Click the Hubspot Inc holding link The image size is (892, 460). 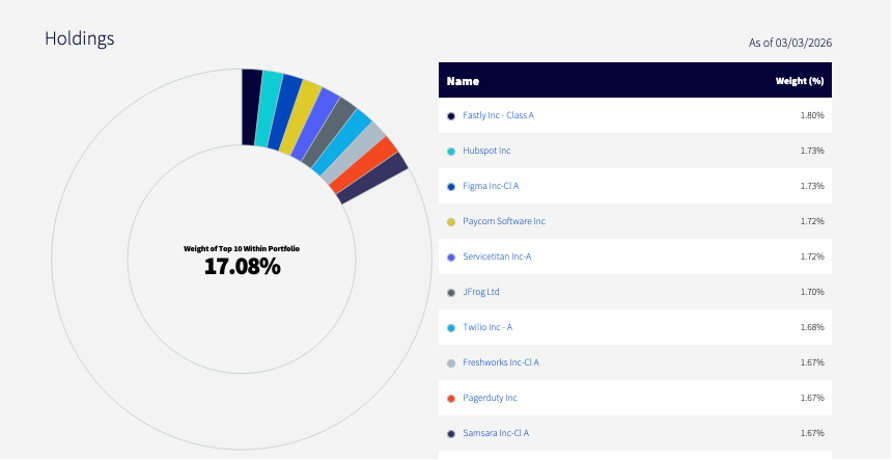click(486, 151)
